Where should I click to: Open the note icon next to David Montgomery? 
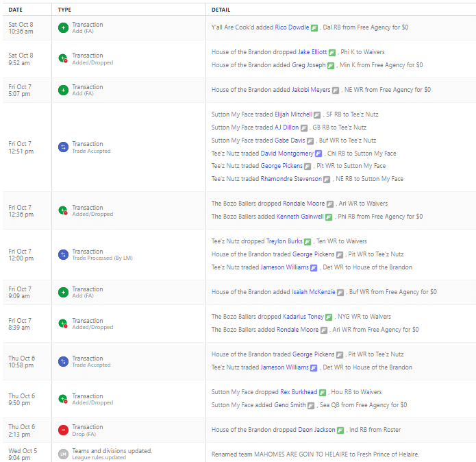pos(318,154)
